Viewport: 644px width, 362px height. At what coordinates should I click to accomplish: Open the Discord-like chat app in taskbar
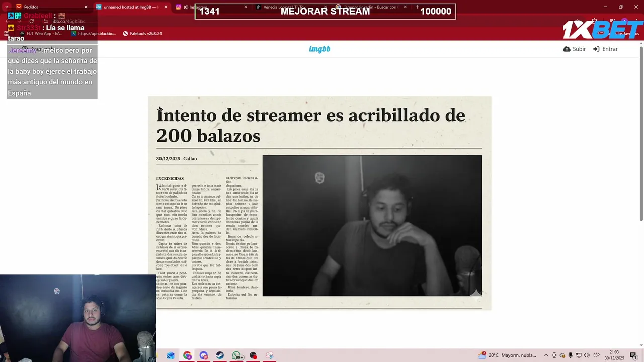(x=204, y=355)
